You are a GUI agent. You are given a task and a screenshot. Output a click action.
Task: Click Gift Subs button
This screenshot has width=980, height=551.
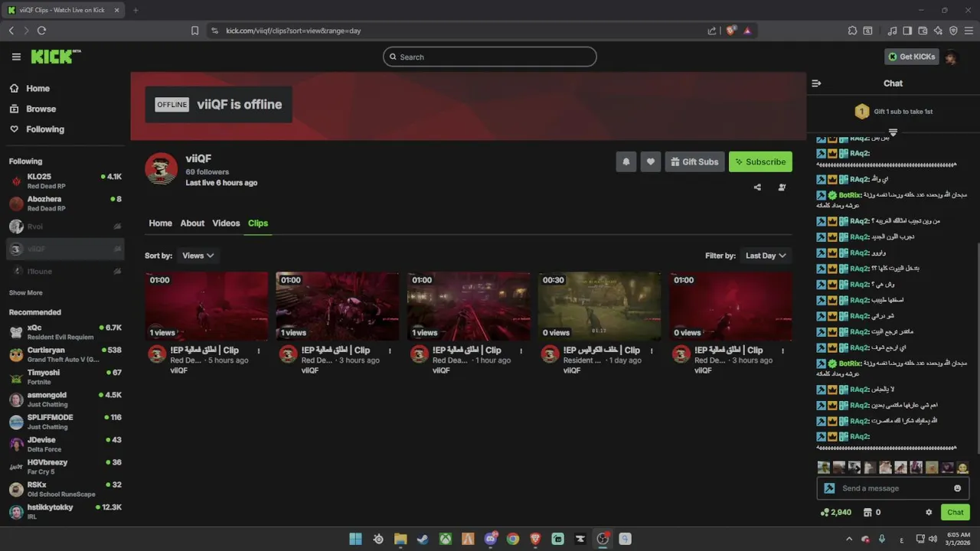694,161
